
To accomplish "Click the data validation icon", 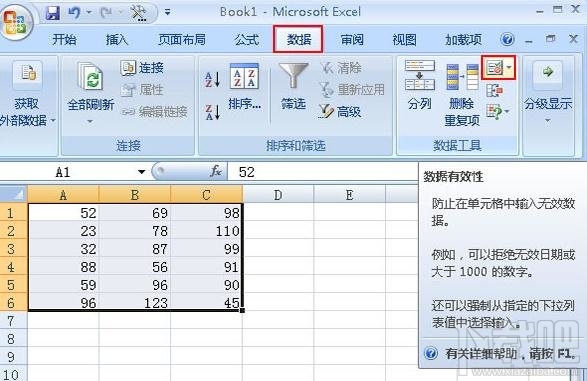I will coord(495,68).
